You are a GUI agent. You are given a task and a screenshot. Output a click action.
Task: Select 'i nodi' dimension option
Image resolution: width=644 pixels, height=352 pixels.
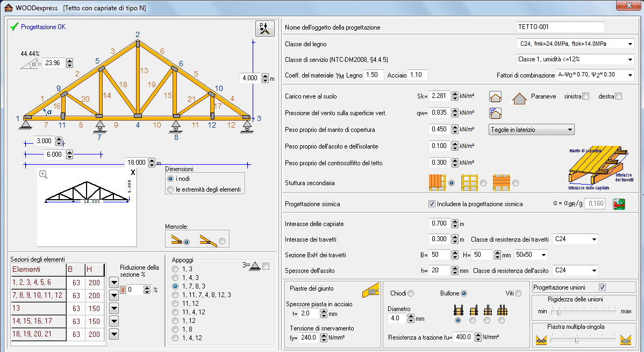[x=170, y=179]
